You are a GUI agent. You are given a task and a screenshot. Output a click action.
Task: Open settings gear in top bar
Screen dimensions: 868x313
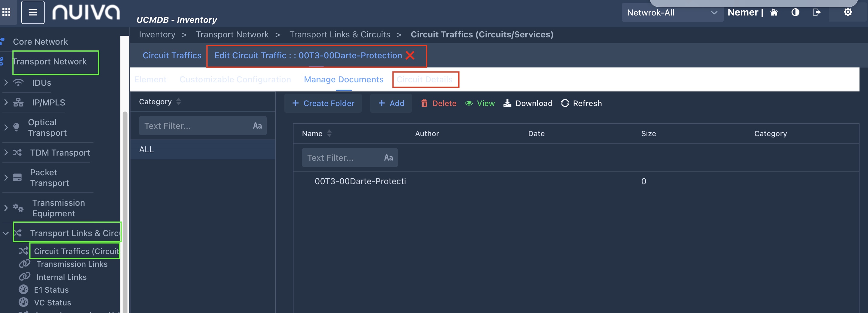coord(847,12)
